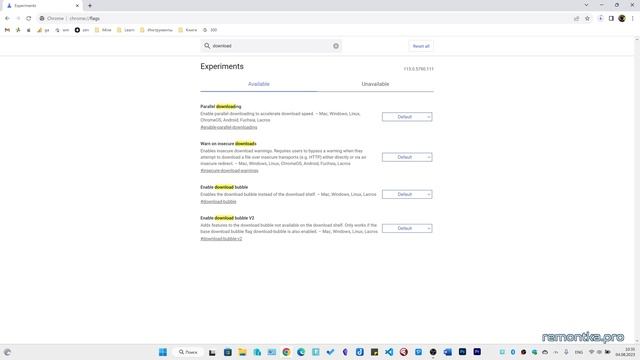The height and width of the screenshot is (360, 640).
Task: Click the 'Parallel downloading' heading
Action: pyautogui.click(x=220, y=107)
